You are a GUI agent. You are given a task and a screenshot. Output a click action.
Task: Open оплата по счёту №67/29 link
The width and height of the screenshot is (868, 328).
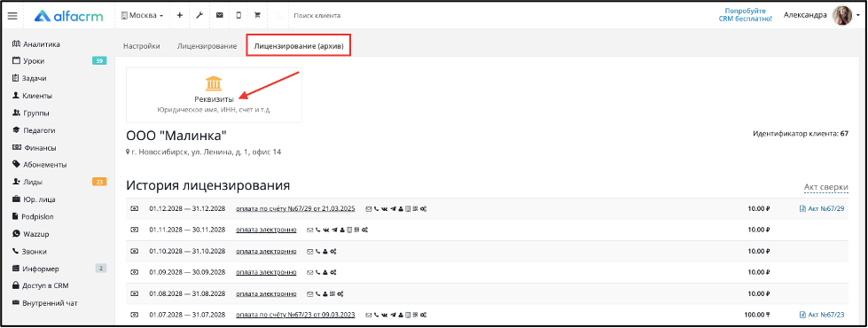tap(295, 208)
